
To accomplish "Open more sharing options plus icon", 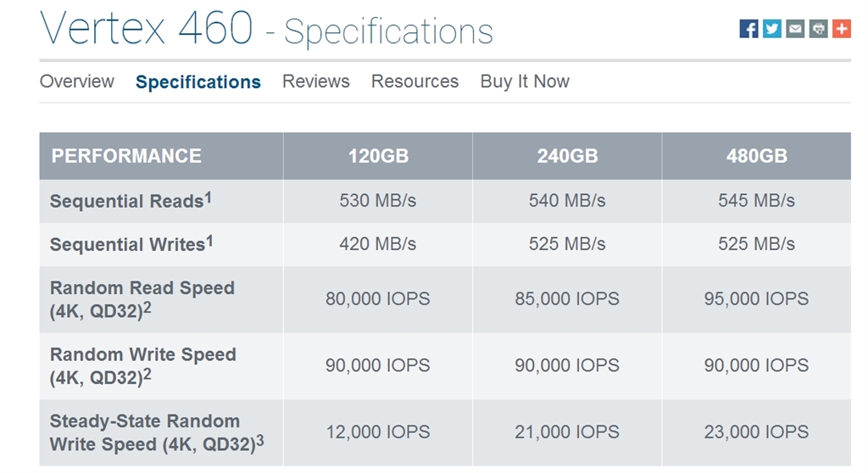I will 841,29.
